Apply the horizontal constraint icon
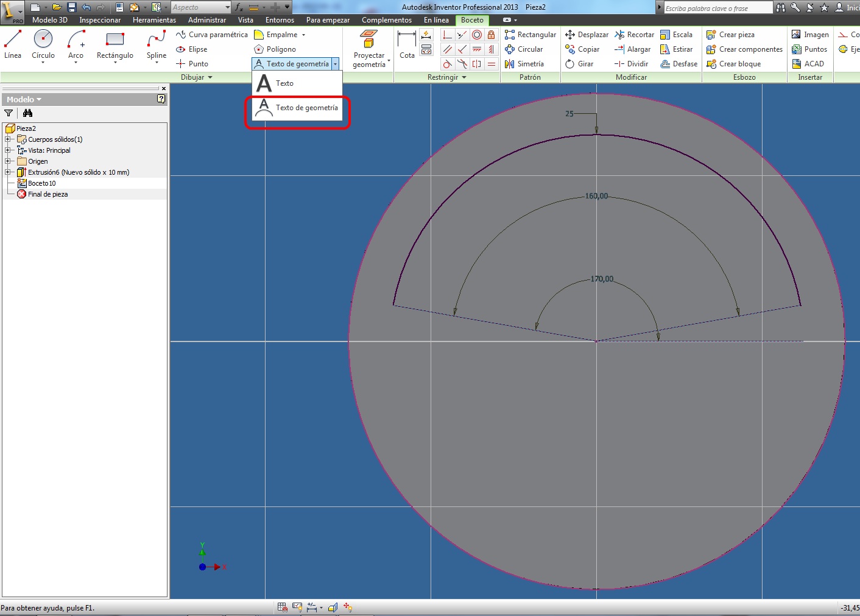This screenshot has width=860, height=616. [x=477, y=49]
